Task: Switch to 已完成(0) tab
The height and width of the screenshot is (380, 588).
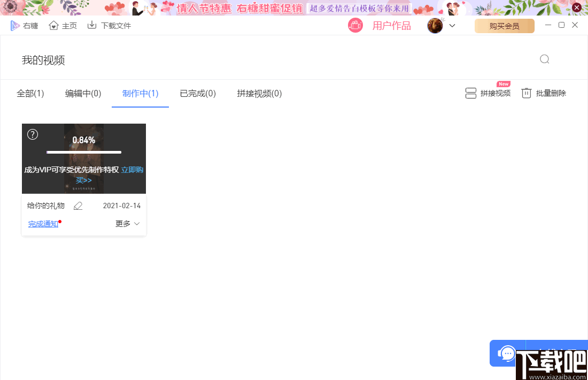Action: pos(198,94)
